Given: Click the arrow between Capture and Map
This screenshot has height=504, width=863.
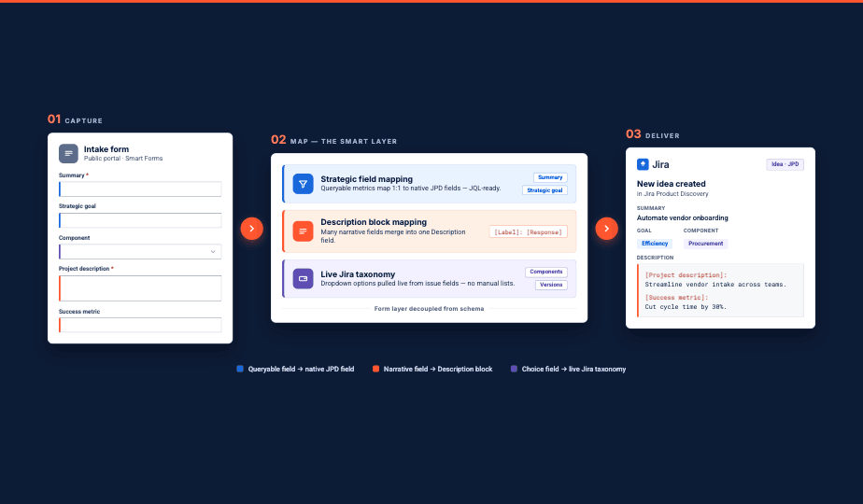Looking at the screenshot, I should tap(251, 229).
